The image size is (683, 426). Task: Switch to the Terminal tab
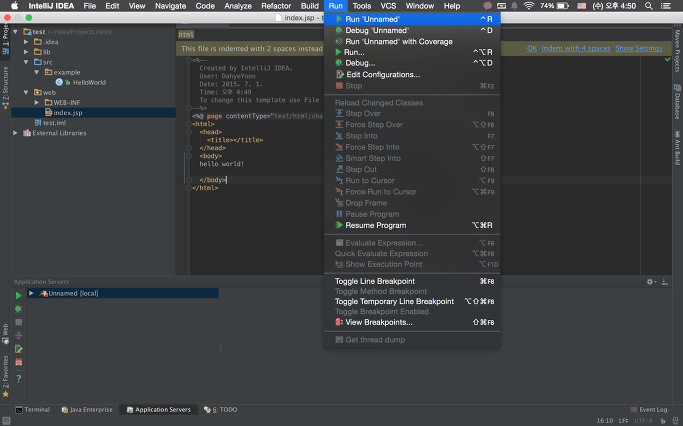click(32, 410)
